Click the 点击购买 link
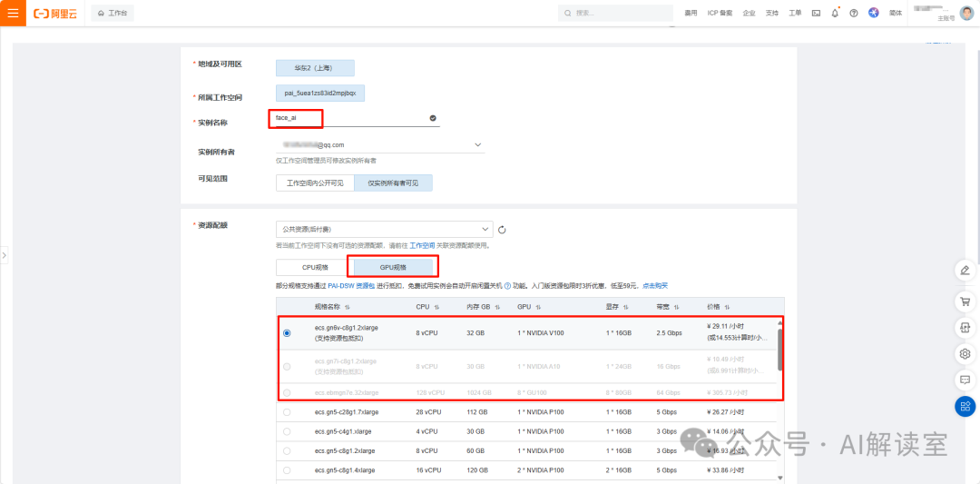The width and height of the screenshot is (980, 484). click(655, 285)
